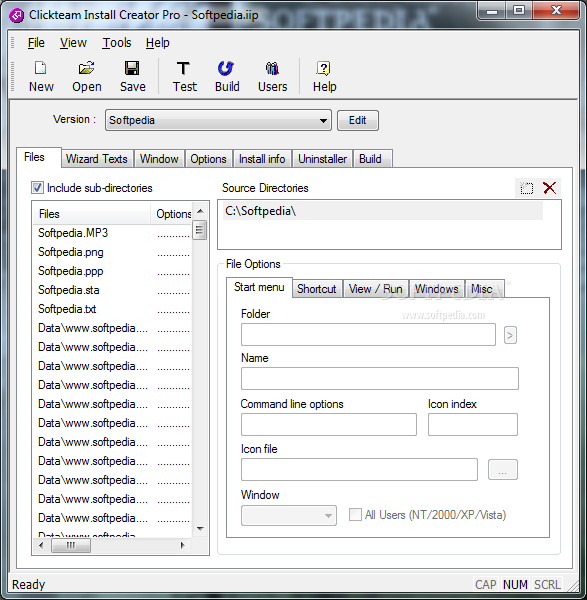The width and height of the screenshot is (587, 600).
Task: Select Softpedia.ppp in the file list
Action: 71,271
